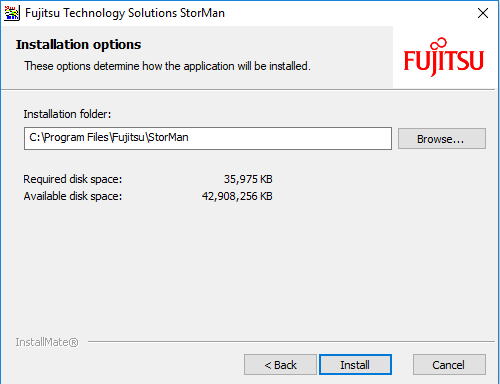
Task: Close the StorMan installer window
Action: point(483,13)
